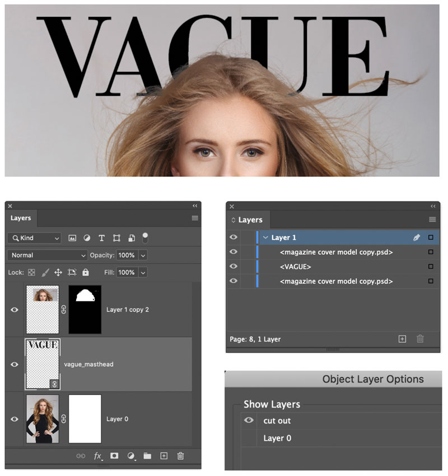Click link icon between Layer 1 copy 2 thumbnail and mask
Image resolution: width=448 pixels, height=476 pixels.
(63, 310)
